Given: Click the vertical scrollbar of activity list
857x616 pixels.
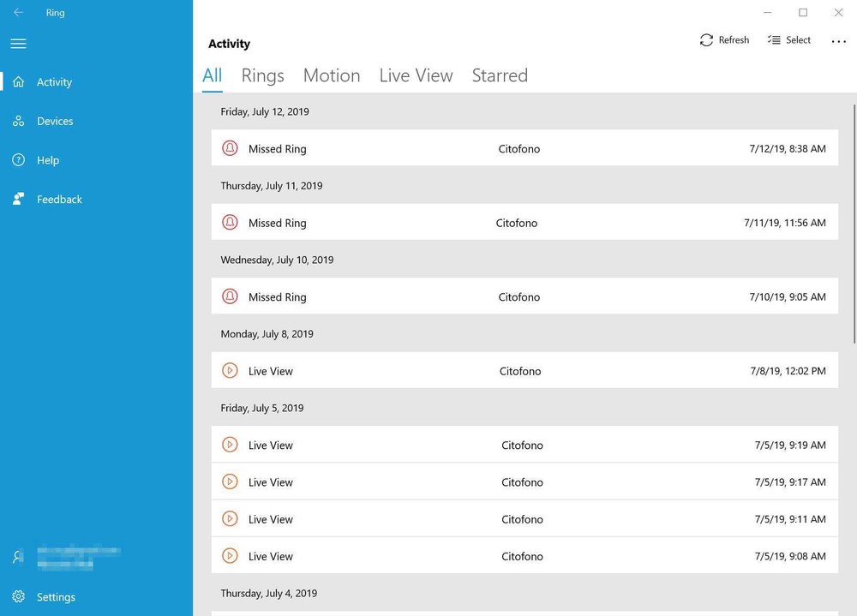Looking at the screenshot, I should coord(854,223).
